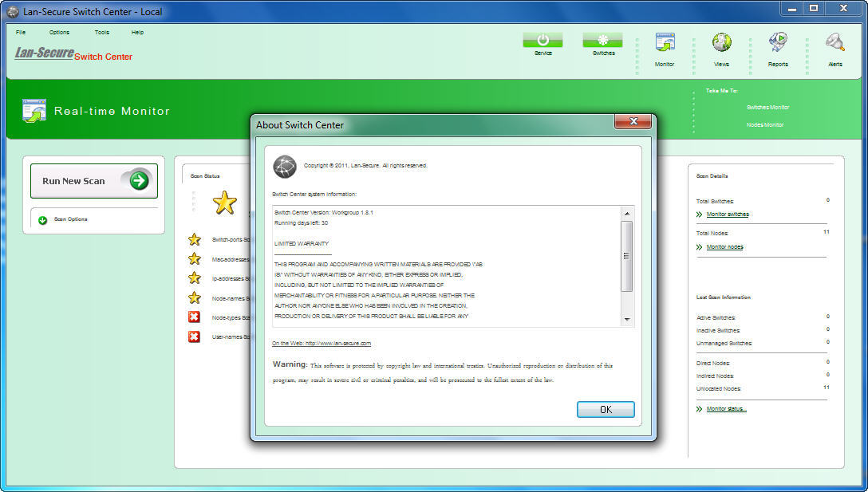Screen dimensions: 868x492
Task: Click the star beside Switch-ports
Action: click(x=195, y=240)
